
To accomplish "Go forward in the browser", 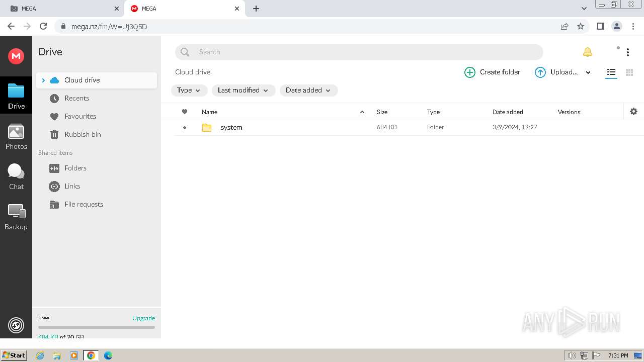I will point(27,26).
